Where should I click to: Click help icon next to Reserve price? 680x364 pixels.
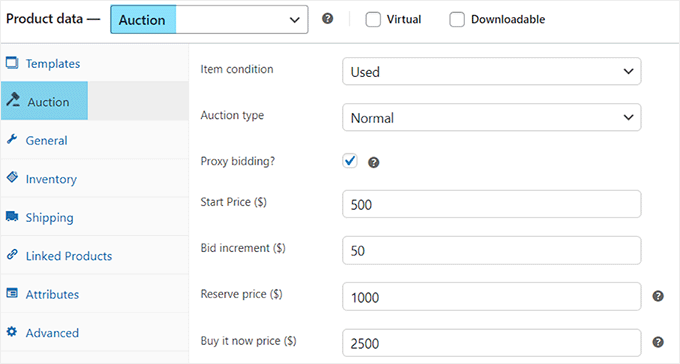[658, 296]
